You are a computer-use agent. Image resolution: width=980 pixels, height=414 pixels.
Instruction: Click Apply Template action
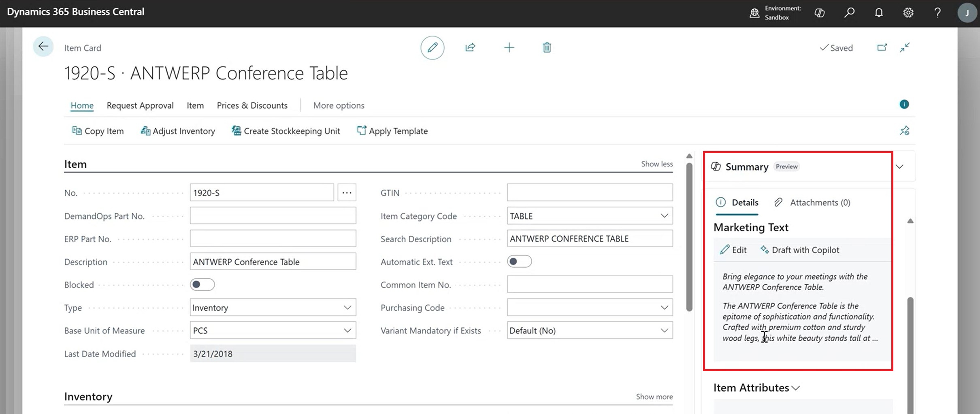coord(392,131)
